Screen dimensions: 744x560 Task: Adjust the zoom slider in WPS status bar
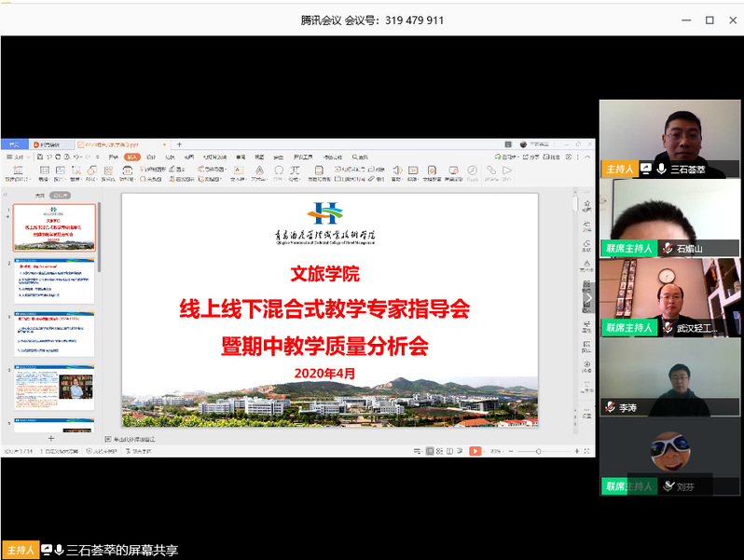coord(538,451)
